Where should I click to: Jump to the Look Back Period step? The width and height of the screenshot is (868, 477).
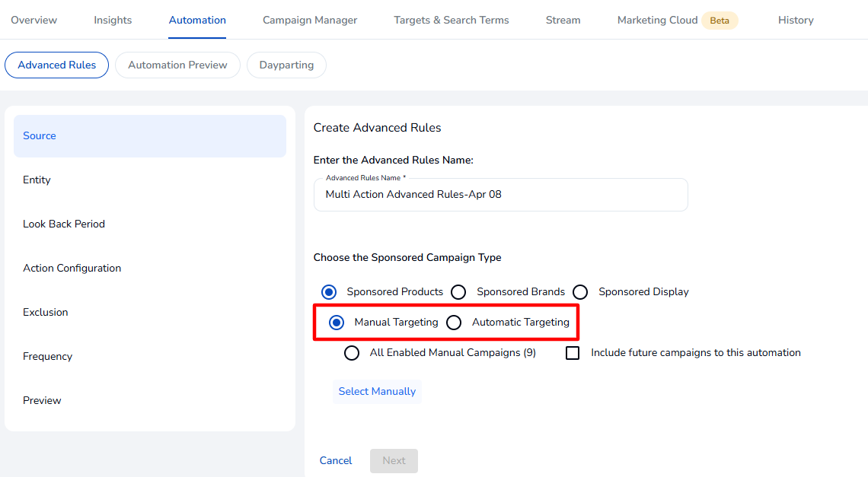pyautogui.click(x=64, y=224)
